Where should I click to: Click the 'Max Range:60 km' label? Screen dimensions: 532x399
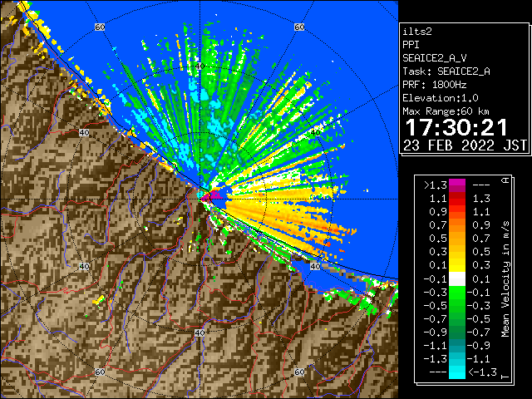point(446,111)
